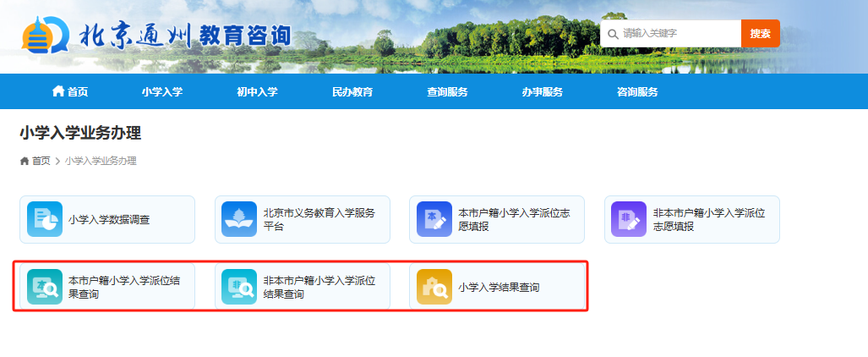Click the Beijing Tongzhou pagoda logo icon
The height and width of the screenshot is (357, 868).
pos(46,35)
